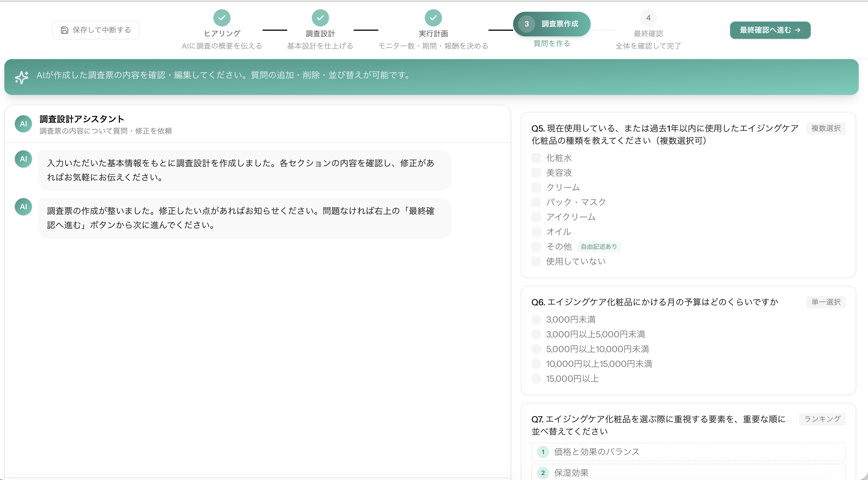Check the 化粧水 checkbox in Q5

pyautogui.click(x=536, y=158)
